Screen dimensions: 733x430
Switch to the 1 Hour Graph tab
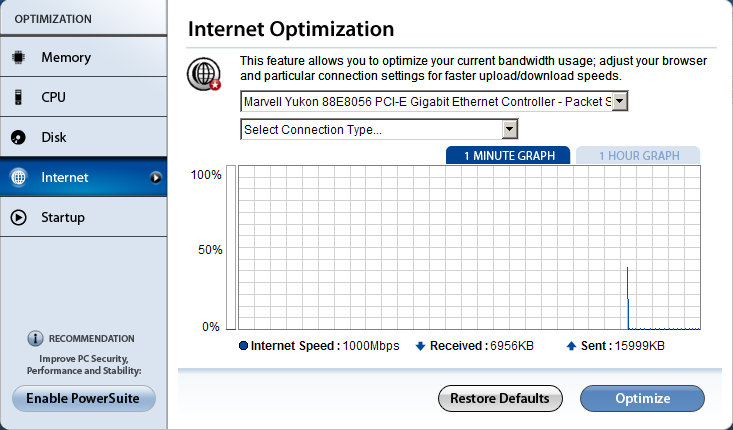click(639, 156)
